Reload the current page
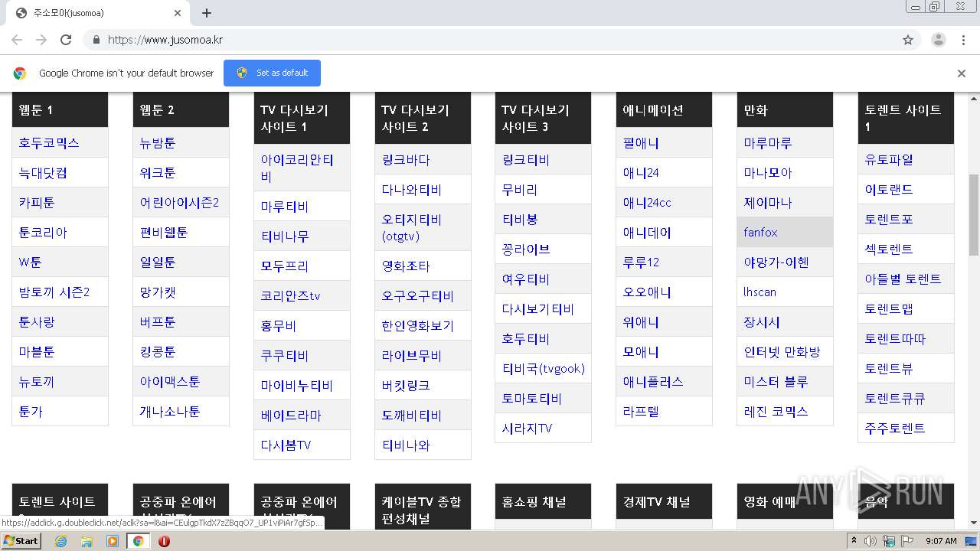This screenshot has height=551, width=980. point(66,40)
